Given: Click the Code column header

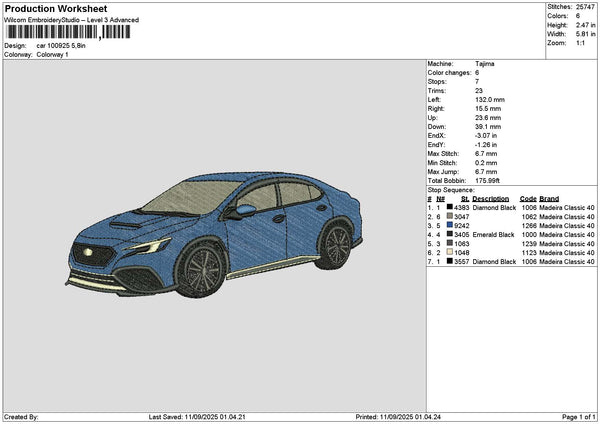Looking at the screenshot, I should (x=528, y=198).
